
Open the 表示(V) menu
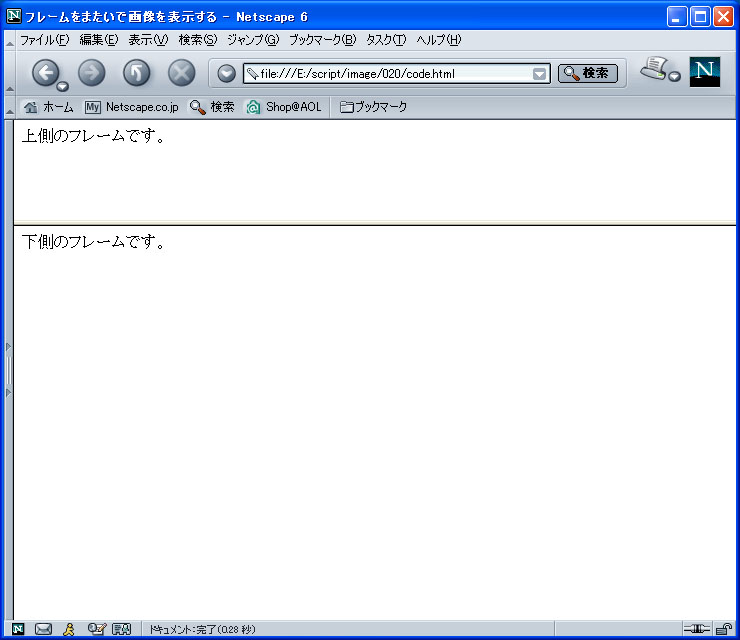point(148,40)
